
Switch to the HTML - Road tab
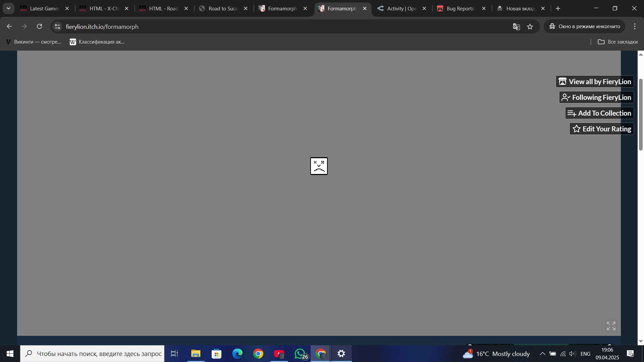click(x=163, y=8)
